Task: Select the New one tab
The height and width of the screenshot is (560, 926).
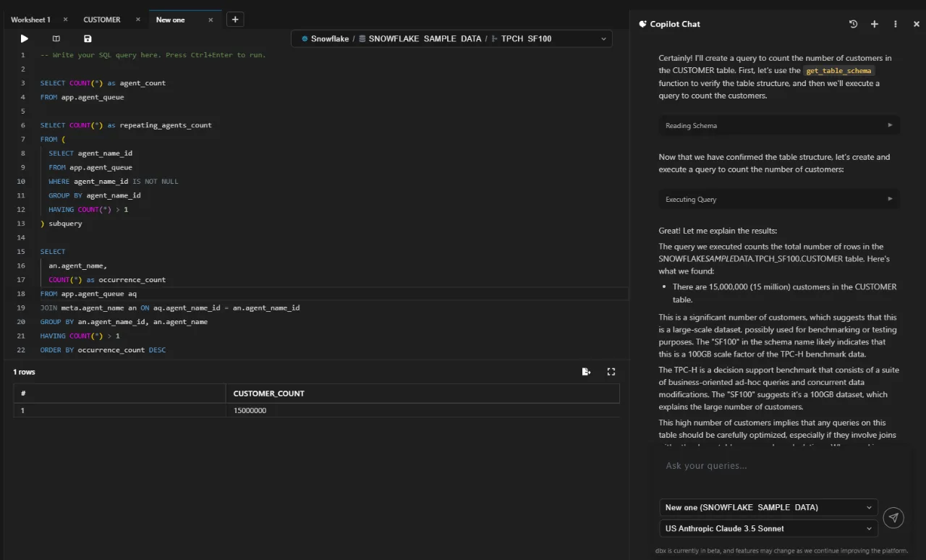Action: (x=171, y=20)
